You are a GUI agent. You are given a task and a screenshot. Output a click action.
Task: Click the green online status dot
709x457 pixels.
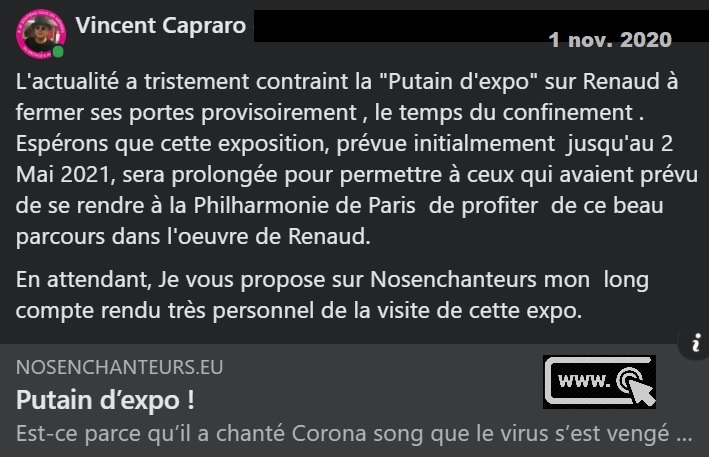(x=58, y=52)
